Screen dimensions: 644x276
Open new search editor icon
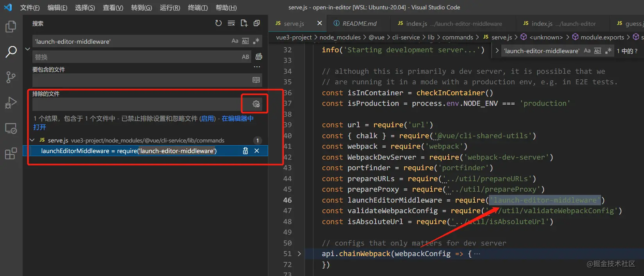coord(244,23)
